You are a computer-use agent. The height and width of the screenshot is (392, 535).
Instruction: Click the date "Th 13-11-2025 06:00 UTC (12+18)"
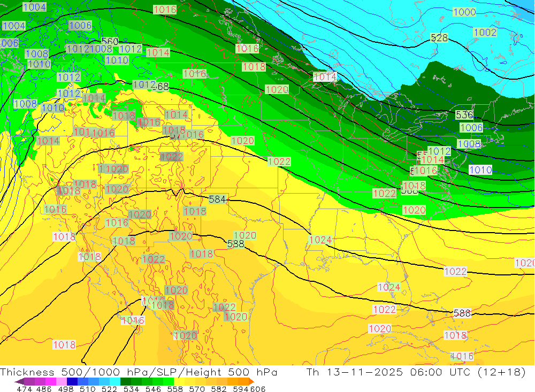[x=416, y=372]
